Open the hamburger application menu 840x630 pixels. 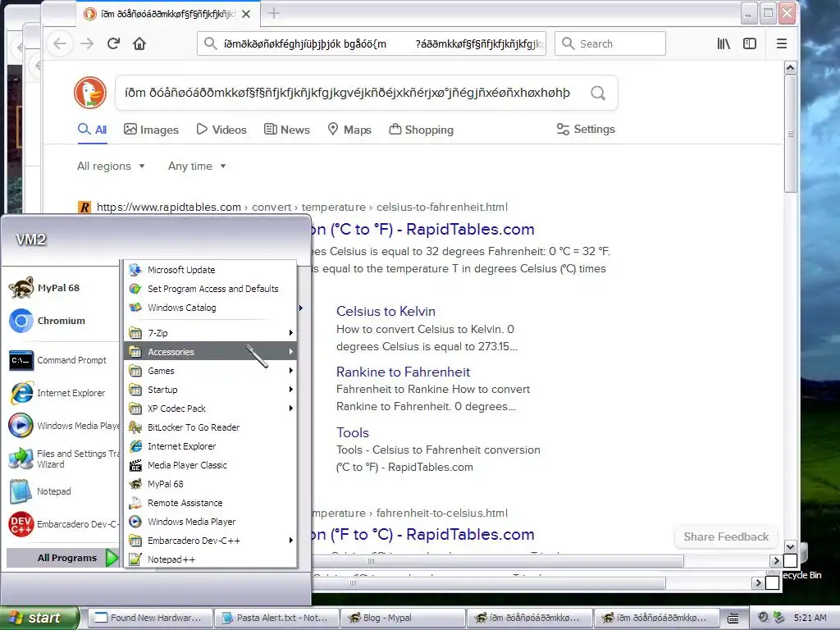click(x=782, y=43)
